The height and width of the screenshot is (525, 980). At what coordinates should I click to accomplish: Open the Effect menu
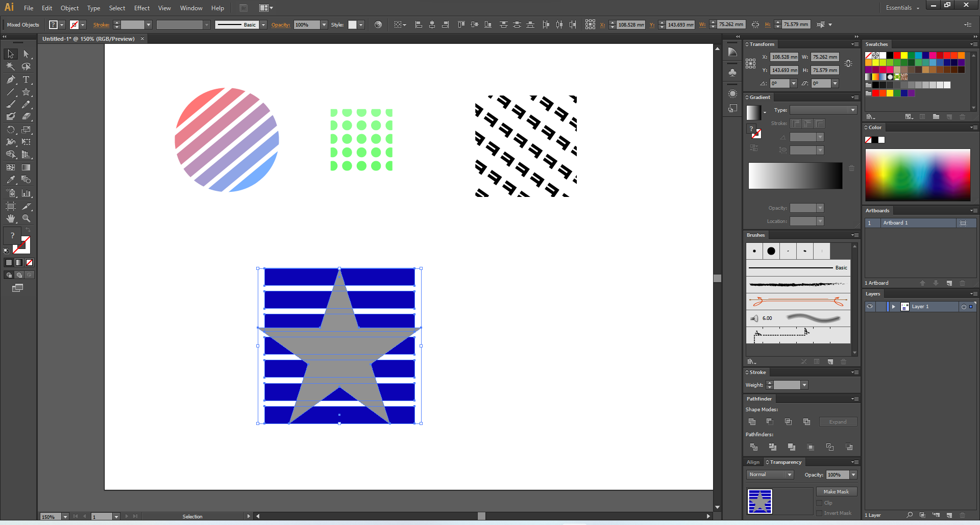[142, 8]
